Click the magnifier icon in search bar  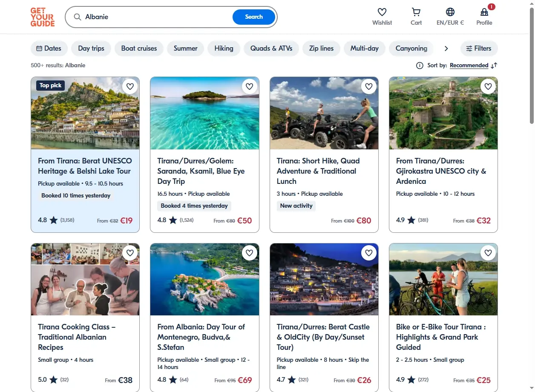coord(78,17)
